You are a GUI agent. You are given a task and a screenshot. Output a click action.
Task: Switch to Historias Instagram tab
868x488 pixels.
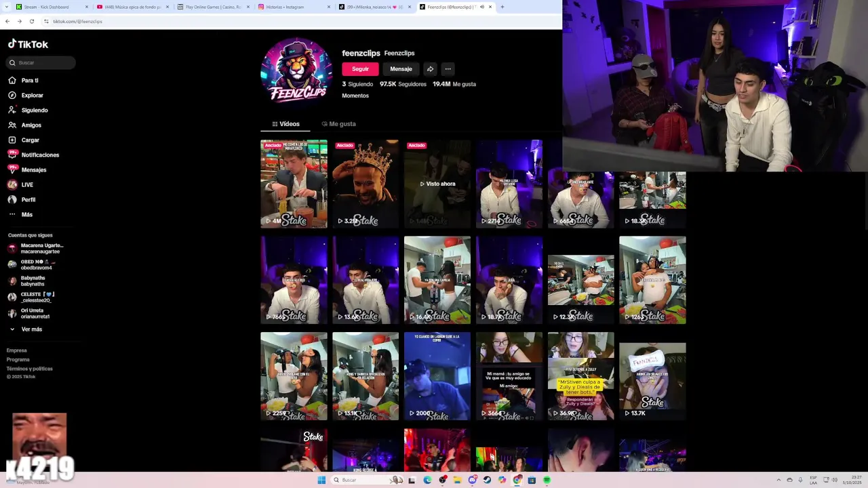[294, 7]
